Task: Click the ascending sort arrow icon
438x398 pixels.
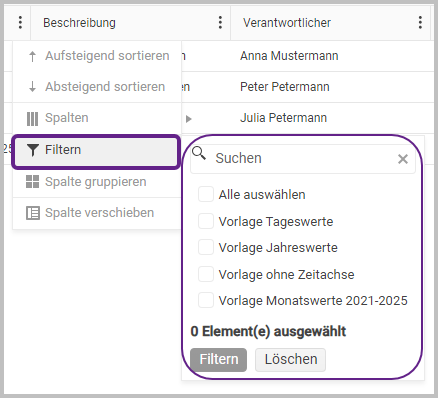Action: 32,56
